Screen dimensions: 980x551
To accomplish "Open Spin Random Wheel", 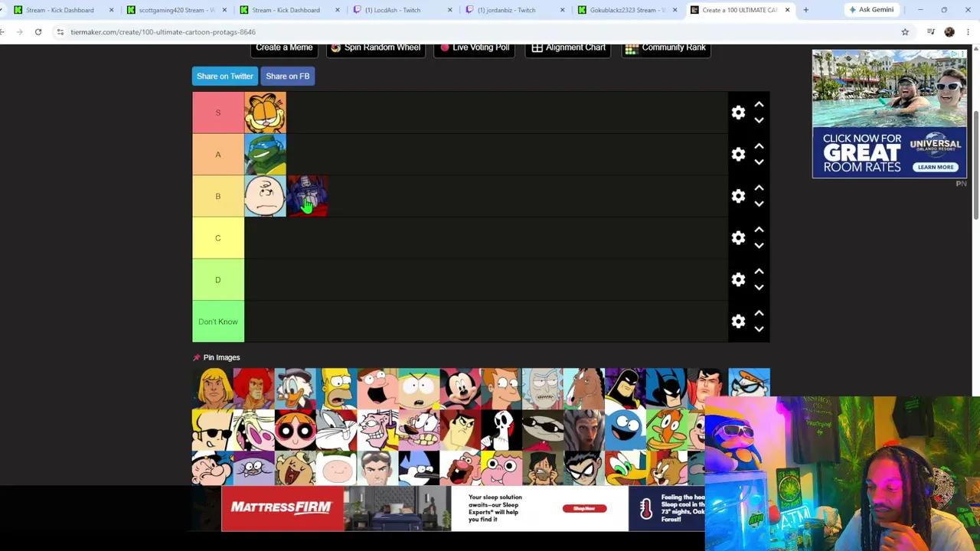I will (x=376, y=48).
